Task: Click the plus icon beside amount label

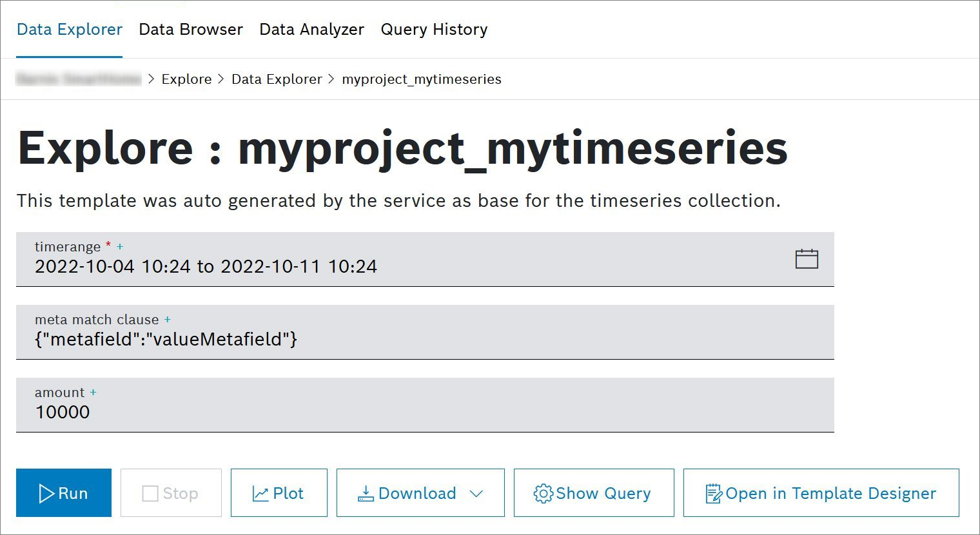Action: 93,392
